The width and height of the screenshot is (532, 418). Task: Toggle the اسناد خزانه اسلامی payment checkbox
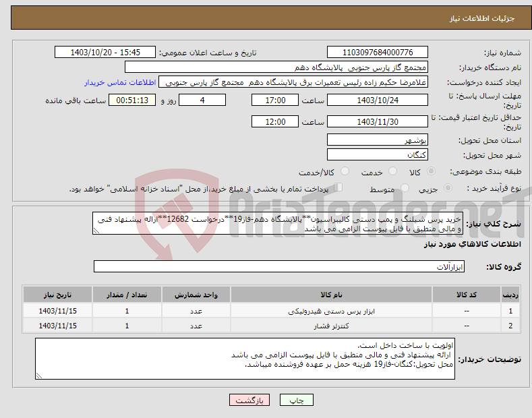[338, 187]
